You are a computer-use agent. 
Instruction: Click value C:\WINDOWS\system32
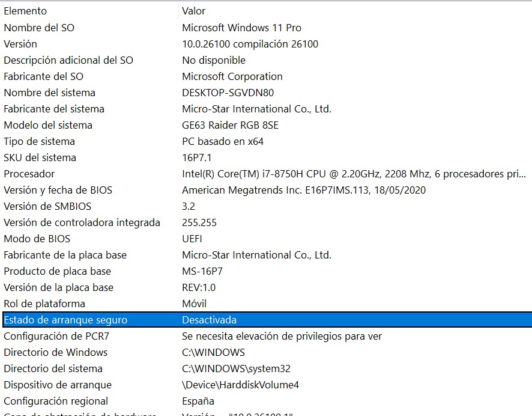(x=236, y=369)
